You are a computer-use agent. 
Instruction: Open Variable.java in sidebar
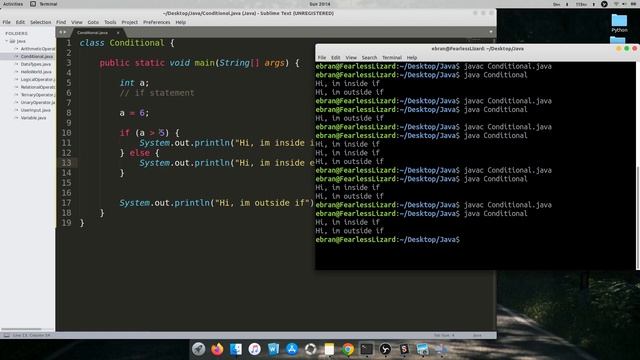pos(33,118)
